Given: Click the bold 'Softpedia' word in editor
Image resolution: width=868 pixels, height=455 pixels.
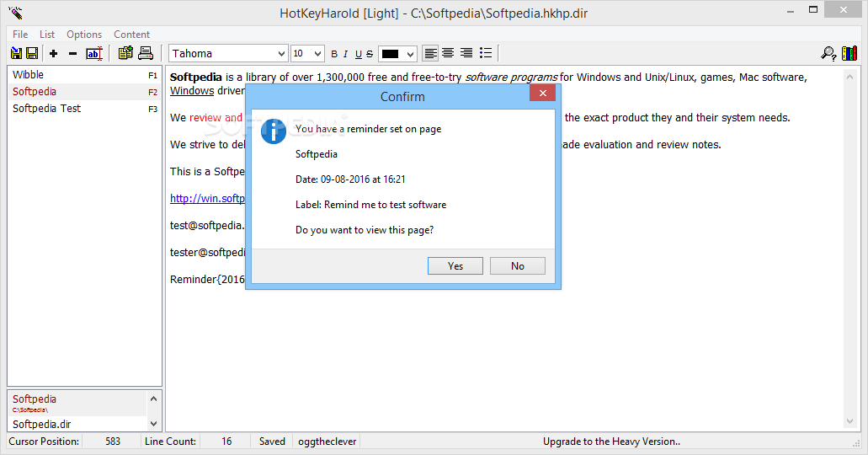Looking at the screenshot, I should (196, 77).
